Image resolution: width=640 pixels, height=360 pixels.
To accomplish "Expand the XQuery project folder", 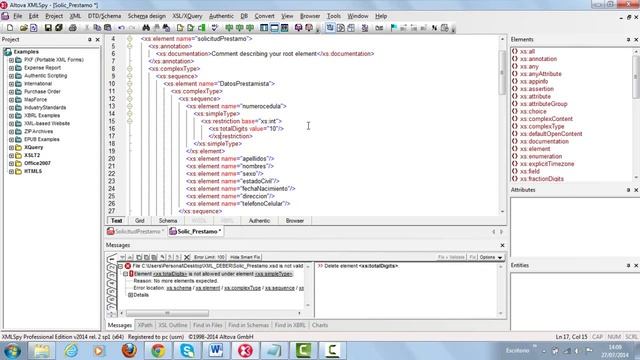I will (x=11, y=147).
